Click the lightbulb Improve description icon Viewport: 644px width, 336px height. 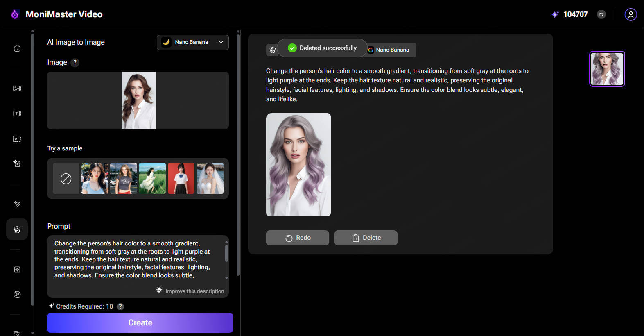159,291
